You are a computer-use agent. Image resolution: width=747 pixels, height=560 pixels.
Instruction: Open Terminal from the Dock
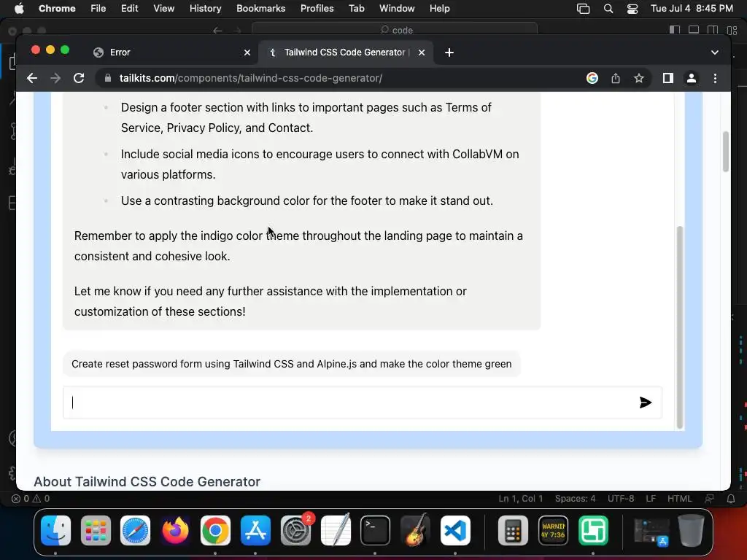pos(375,531)
